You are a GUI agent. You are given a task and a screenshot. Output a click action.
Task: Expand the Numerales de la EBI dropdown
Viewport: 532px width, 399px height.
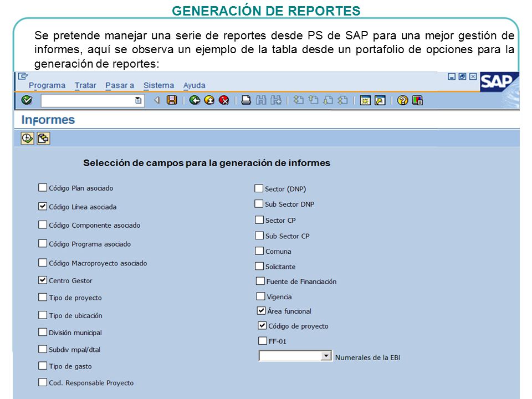pyautogui.click(x=326, y=356)
